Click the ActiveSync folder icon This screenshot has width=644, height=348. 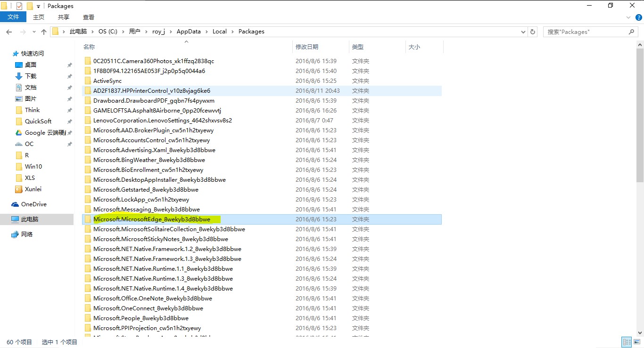(88, 81)
